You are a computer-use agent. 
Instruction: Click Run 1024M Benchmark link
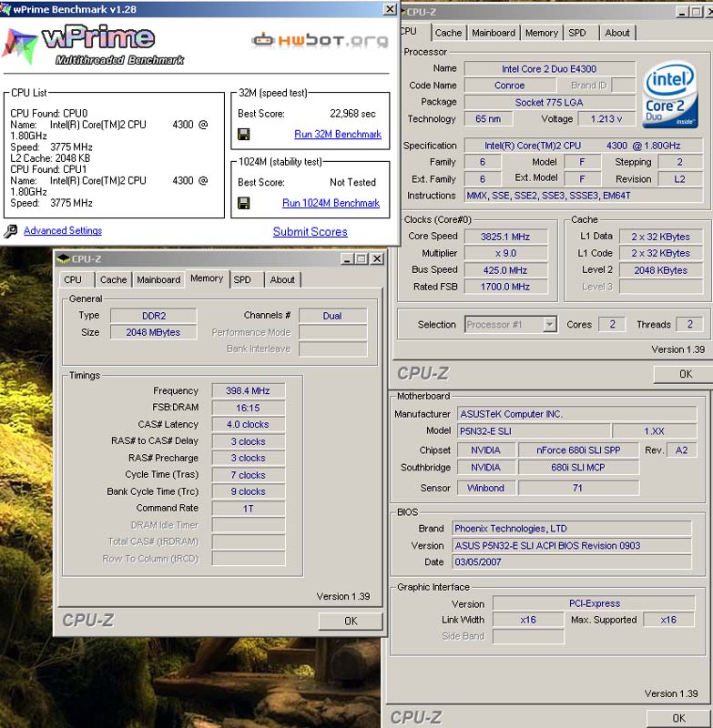coord(331,203)
